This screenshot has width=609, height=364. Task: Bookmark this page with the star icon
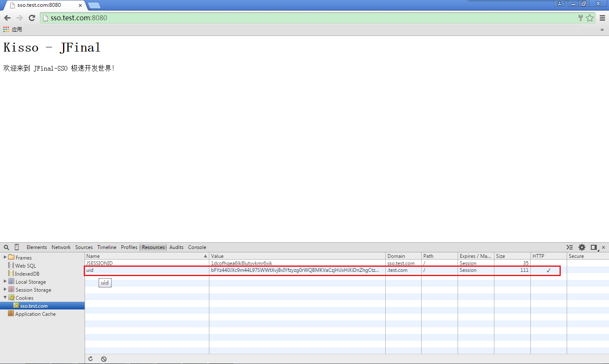tap(590, 18)
